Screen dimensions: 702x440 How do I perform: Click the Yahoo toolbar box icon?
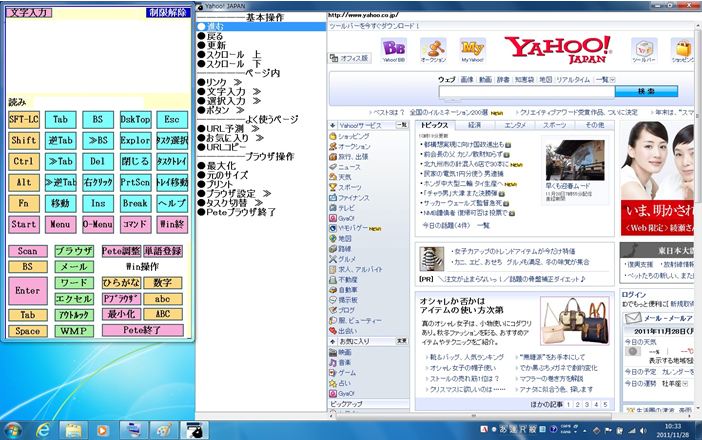[x=644, y=50]
